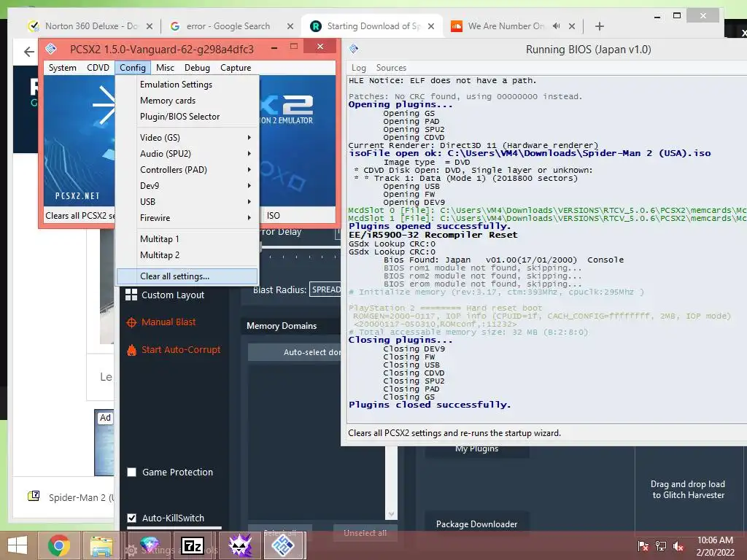Open Chrome from the taskbar
This screenshot has width=747, height=560.
coord(58,545)
